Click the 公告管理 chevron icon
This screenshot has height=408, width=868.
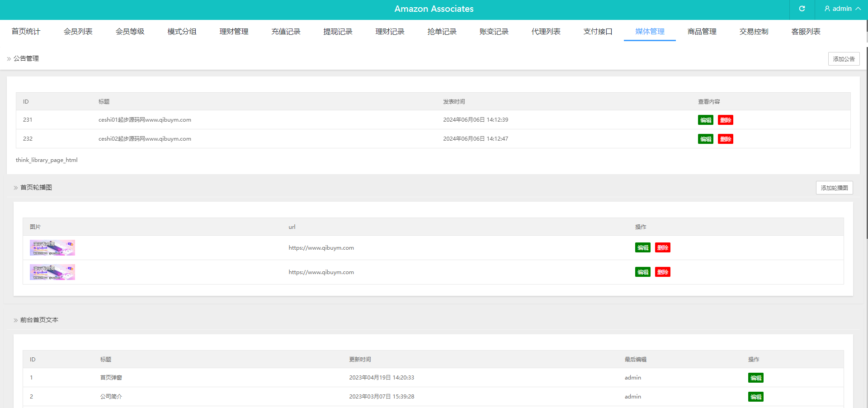click(9, 59)
